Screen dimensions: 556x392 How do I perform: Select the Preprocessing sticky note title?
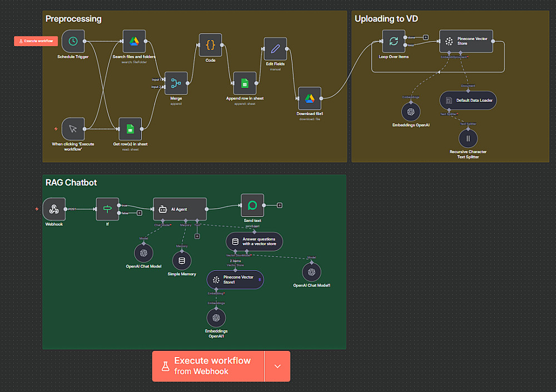pos(73,19)
